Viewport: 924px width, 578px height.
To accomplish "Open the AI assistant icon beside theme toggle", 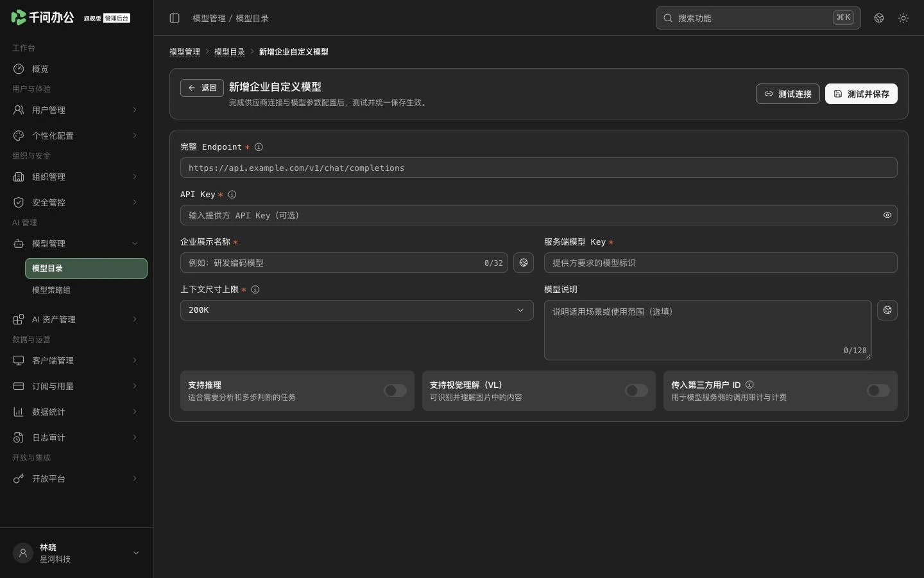I will coord(879,18).
